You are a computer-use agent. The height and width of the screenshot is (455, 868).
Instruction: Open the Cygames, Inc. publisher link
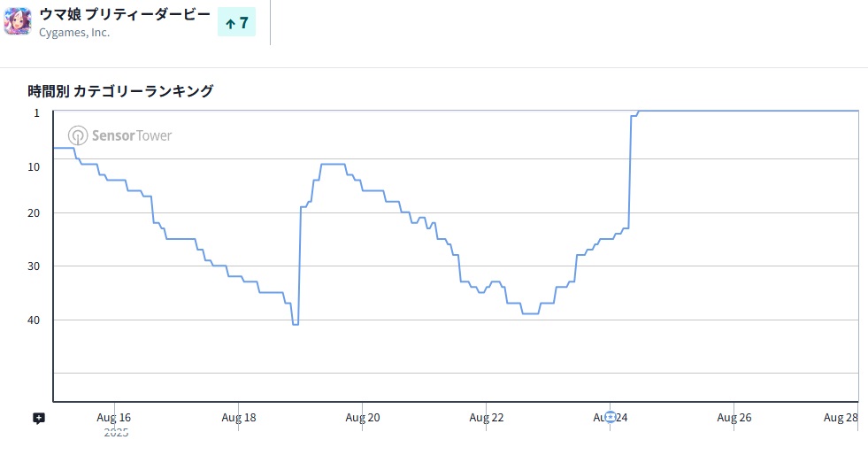[74, 33]
